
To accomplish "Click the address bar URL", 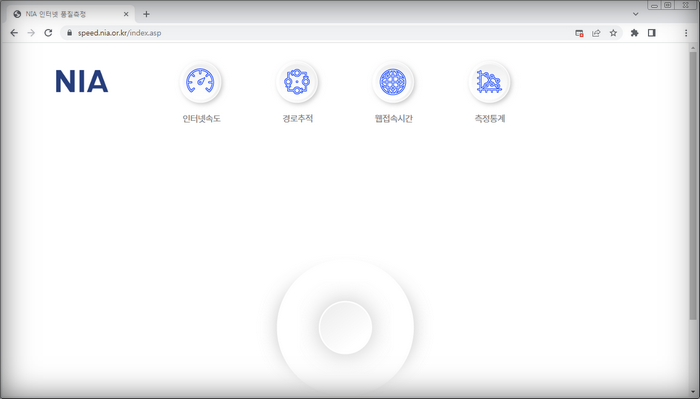I will tap(120, 33).
